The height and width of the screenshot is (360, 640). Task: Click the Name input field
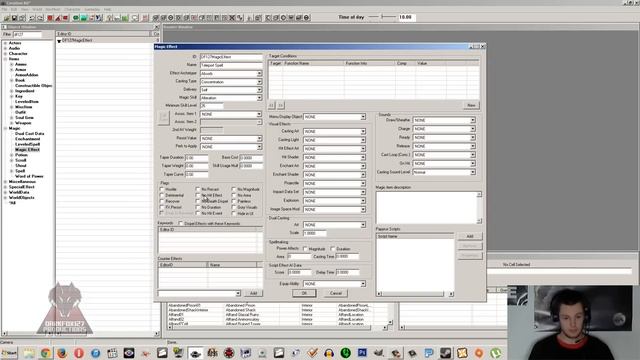pyautogui.click(x=231, y=65)
